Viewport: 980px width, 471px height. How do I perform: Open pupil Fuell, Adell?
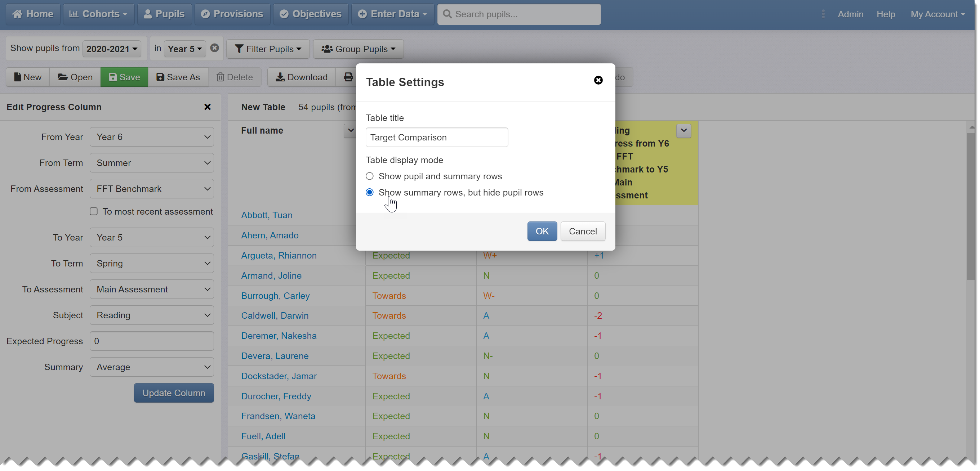(263, 436)
